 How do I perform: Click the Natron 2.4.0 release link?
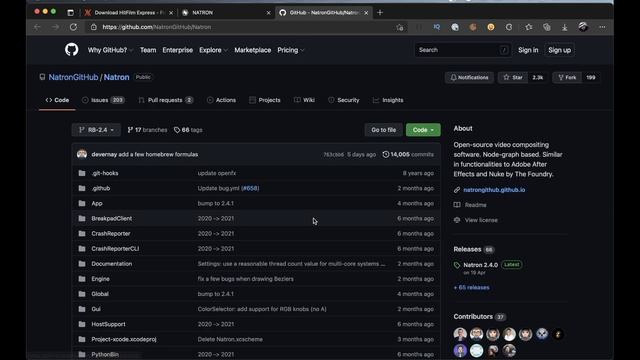pyautogui.click(x=480, y=265)
